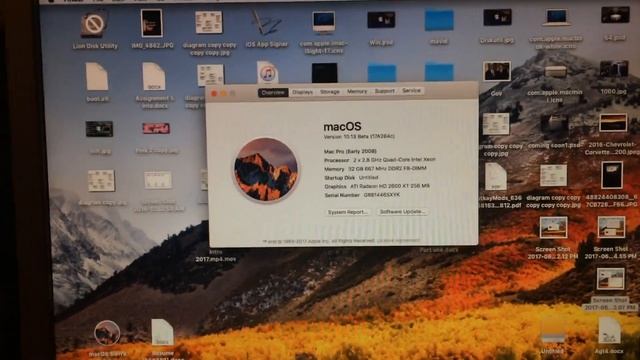
Task: Select the 2016-Chevrolet-Corvette jpeg thumbnail
Action: click(x=613, y=123)
